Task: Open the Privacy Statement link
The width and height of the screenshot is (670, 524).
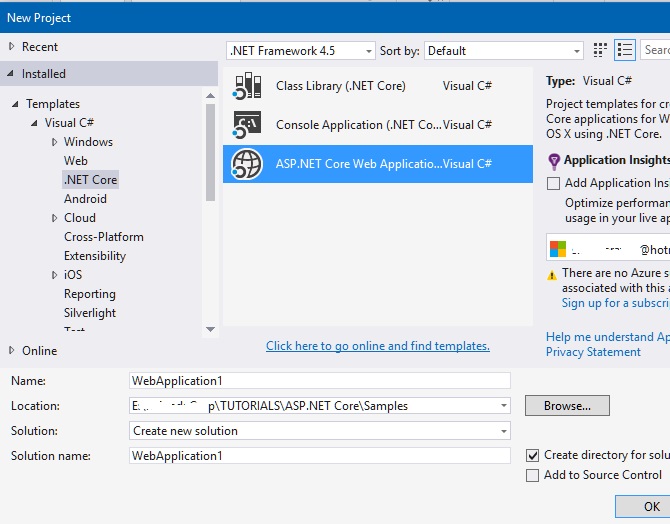Action: coord(593,352)
